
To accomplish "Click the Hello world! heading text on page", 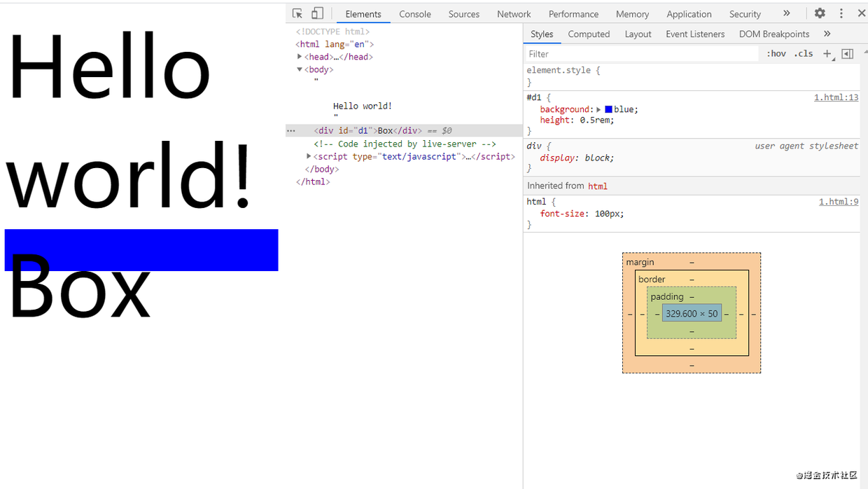I will (x=130, y=121).
